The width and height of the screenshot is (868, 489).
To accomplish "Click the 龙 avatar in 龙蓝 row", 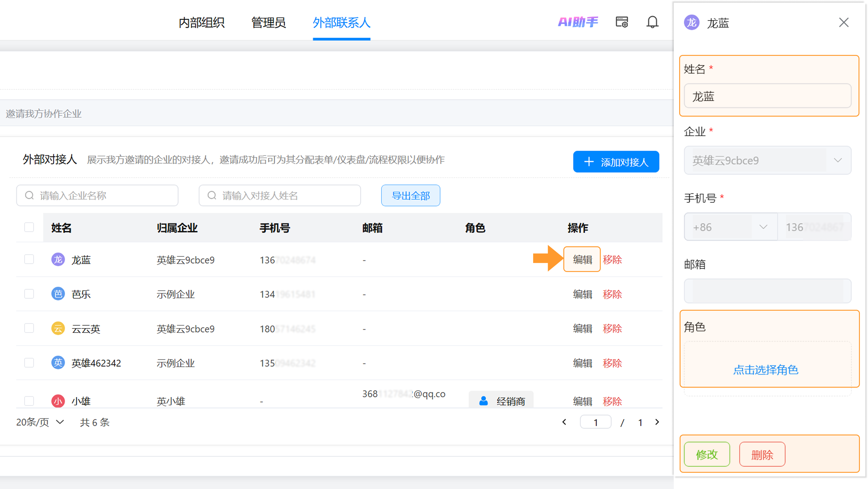I will [58, 260].
